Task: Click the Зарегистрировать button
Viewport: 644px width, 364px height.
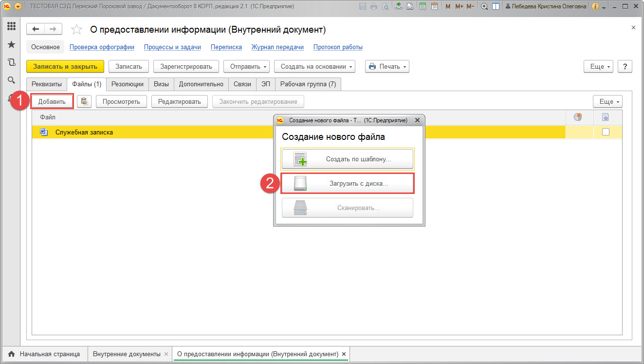Action: tap(186, 67)
